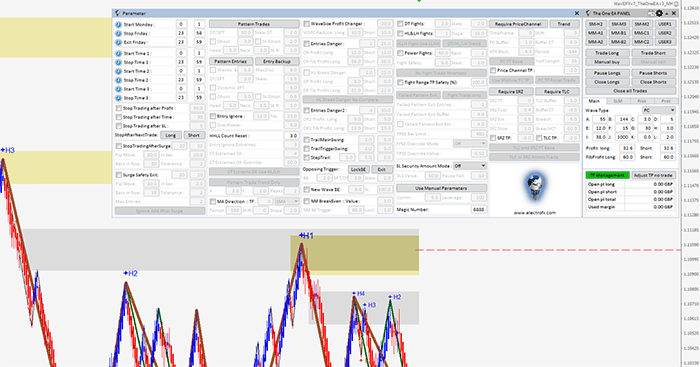
Task: Enable Stop Trading after Profit
Action: tap(119, 108)
